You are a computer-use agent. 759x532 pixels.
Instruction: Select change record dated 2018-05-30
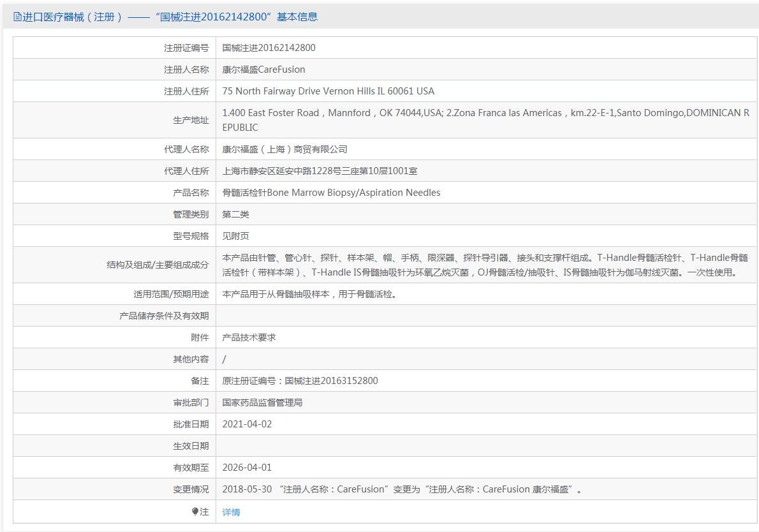(402, 489)
